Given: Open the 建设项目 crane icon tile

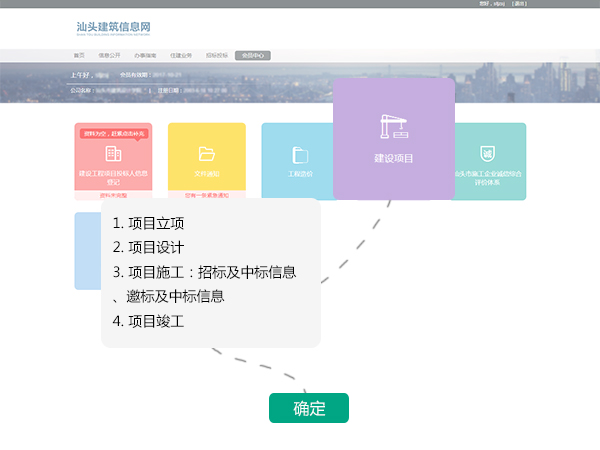Looking at the screenshot, I should (x=393, y=128).
